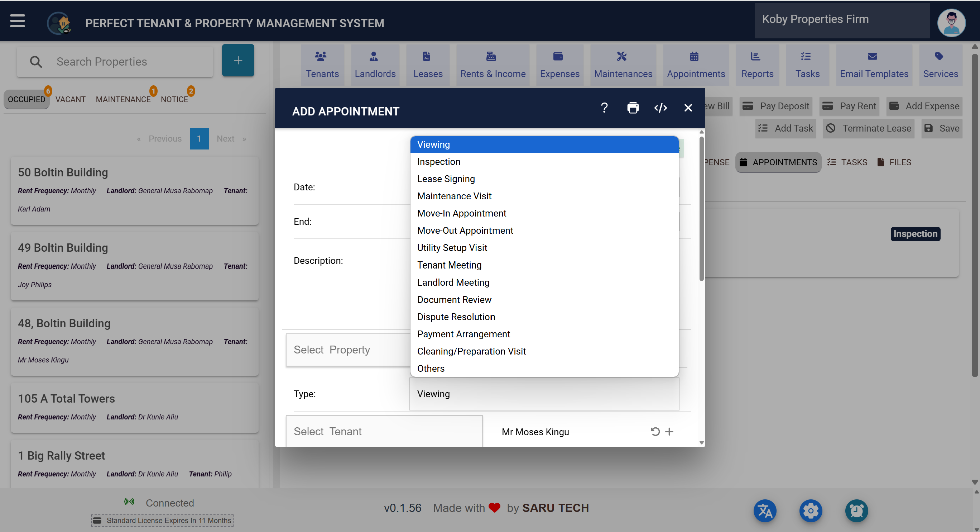Open Rents & Income section
The height and width of the screenshot is (532, 980).
tap(493, 65)
